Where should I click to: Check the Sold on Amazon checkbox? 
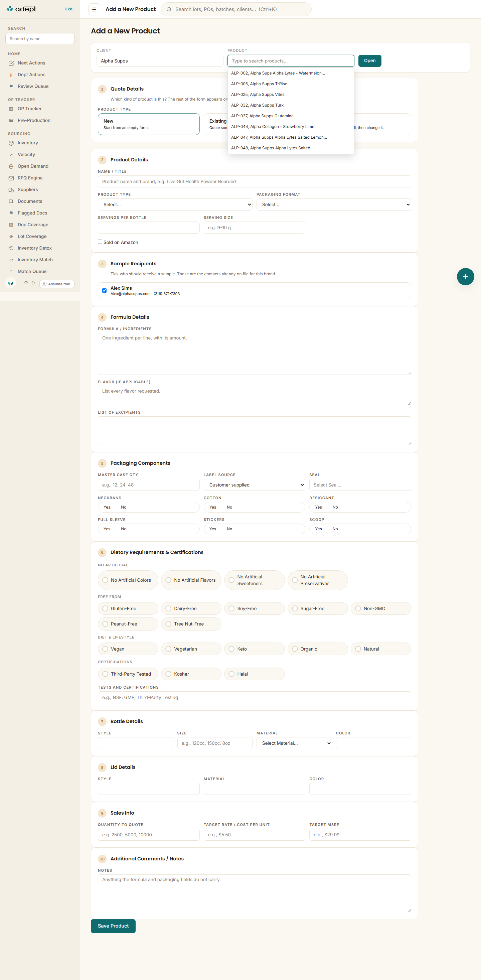(x=100, y=242)
